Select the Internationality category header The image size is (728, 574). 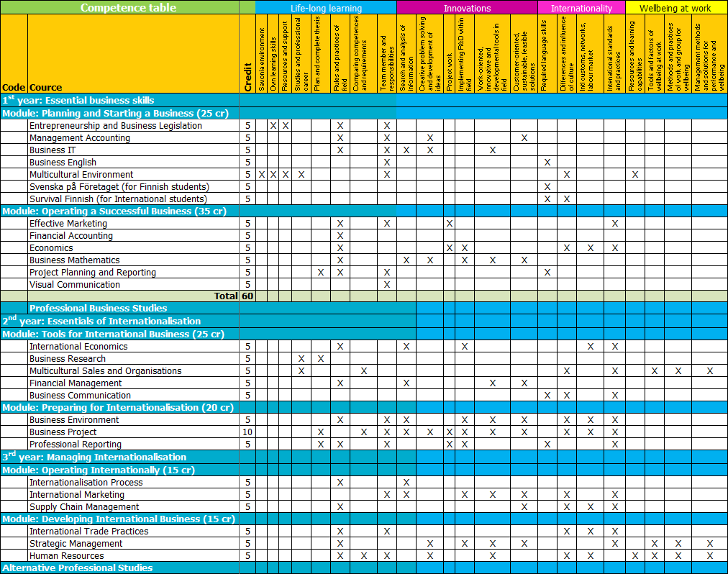click(581, 8)
